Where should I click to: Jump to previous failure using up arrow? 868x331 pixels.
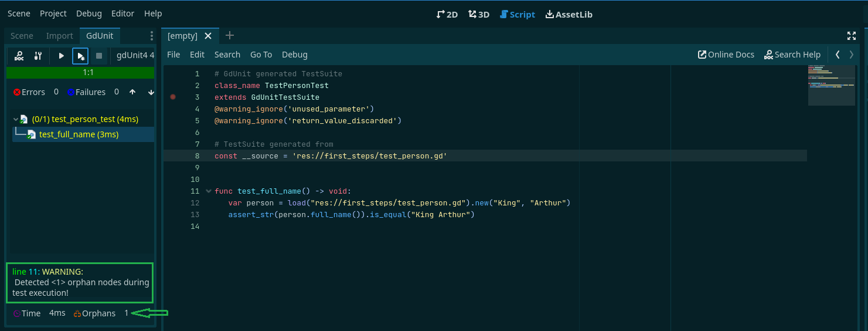132,92
